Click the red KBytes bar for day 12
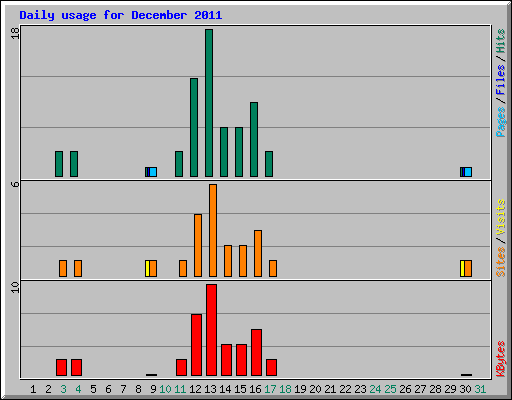 tap(197, 345)
